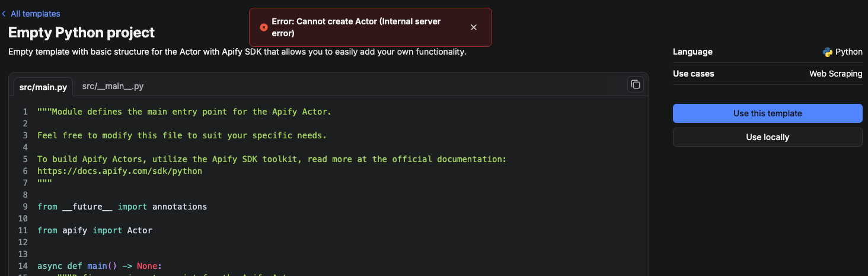The image size is (868, 276).
Task: Click the docs.apify.com URL in the code
Action: 119,171
